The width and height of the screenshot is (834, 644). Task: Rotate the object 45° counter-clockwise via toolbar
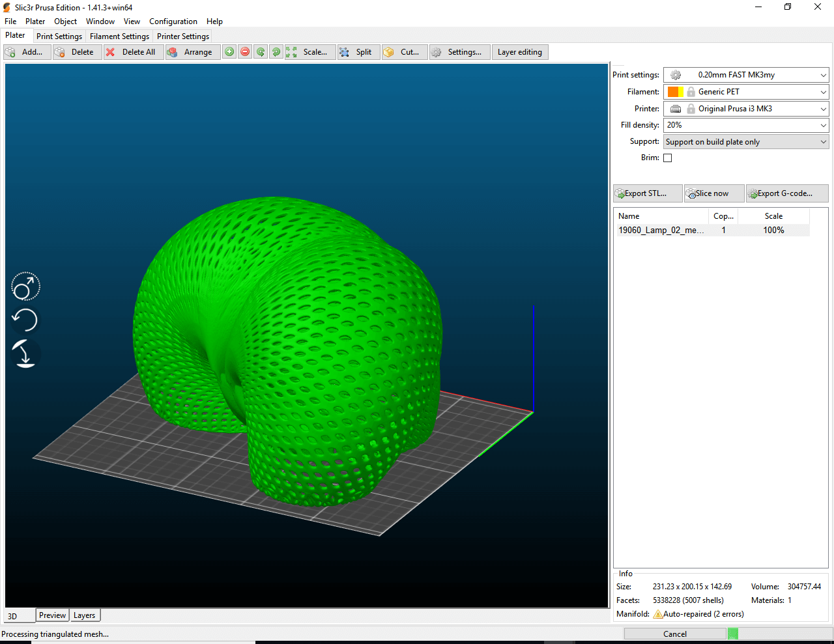tap(261, 52)
